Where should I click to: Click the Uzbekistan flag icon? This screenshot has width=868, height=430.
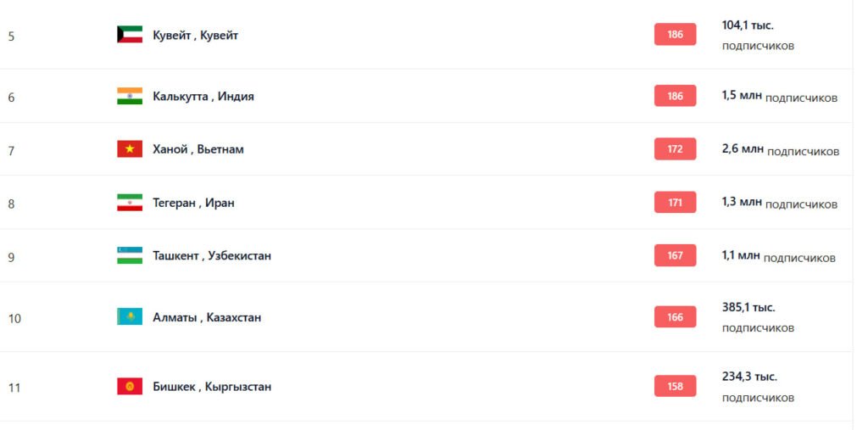pyautogui.click(x=130, y=255)
